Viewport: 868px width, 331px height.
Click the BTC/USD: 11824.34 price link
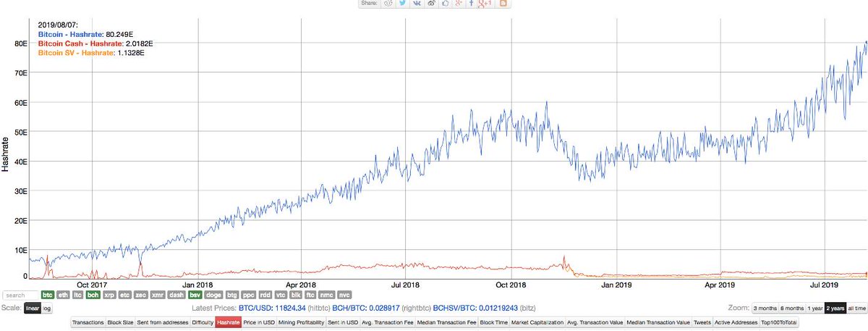pyautogui.click(x=273, y=309)
